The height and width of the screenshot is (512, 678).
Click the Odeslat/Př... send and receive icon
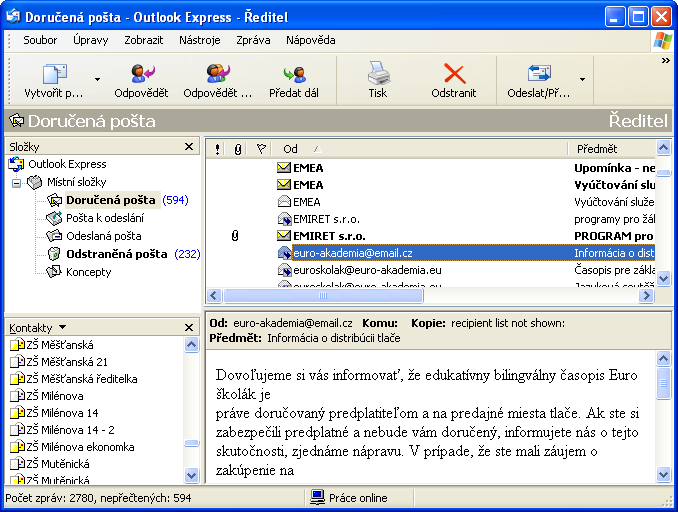click(x=539, y=74)
